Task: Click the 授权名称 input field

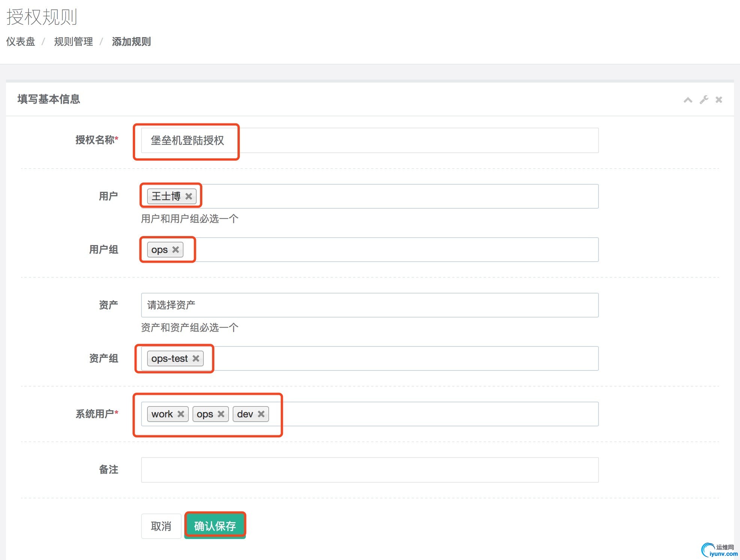Action: point(369,140)
